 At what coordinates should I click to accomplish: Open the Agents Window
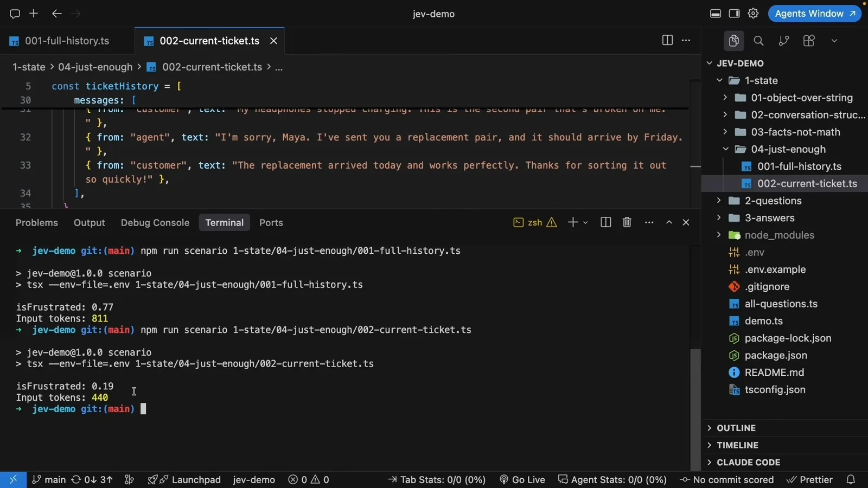(x=814, y=14)
